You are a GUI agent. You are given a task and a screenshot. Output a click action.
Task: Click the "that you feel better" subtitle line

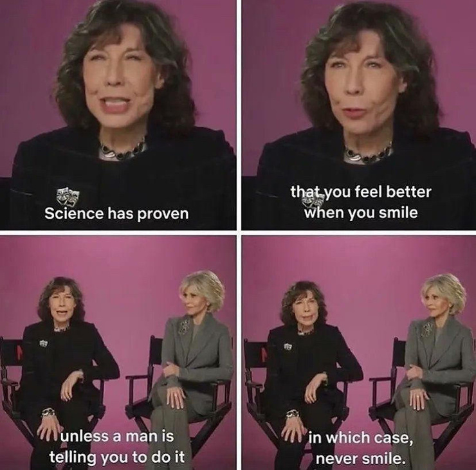(361, 192)
